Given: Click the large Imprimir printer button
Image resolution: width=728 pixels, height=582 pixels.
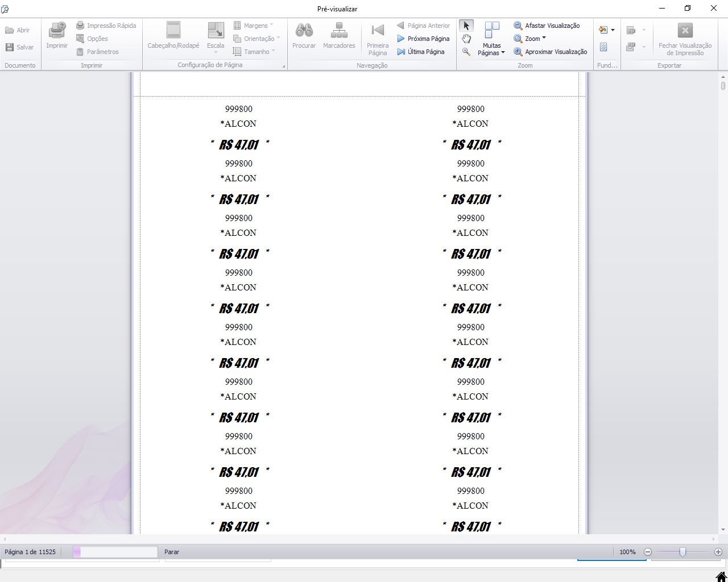Looking at the screenshot, I should tap(57, 35).
